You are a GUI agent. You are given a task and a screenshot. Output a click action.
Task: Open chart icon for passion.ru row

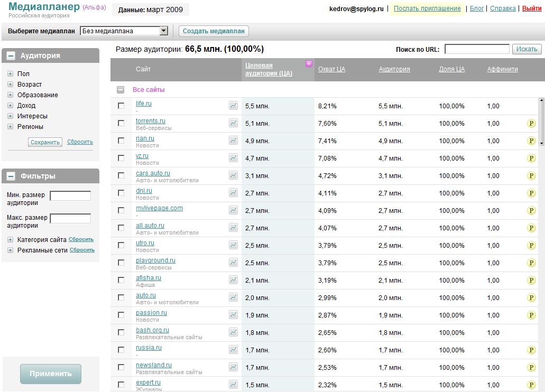pos(233,314)
